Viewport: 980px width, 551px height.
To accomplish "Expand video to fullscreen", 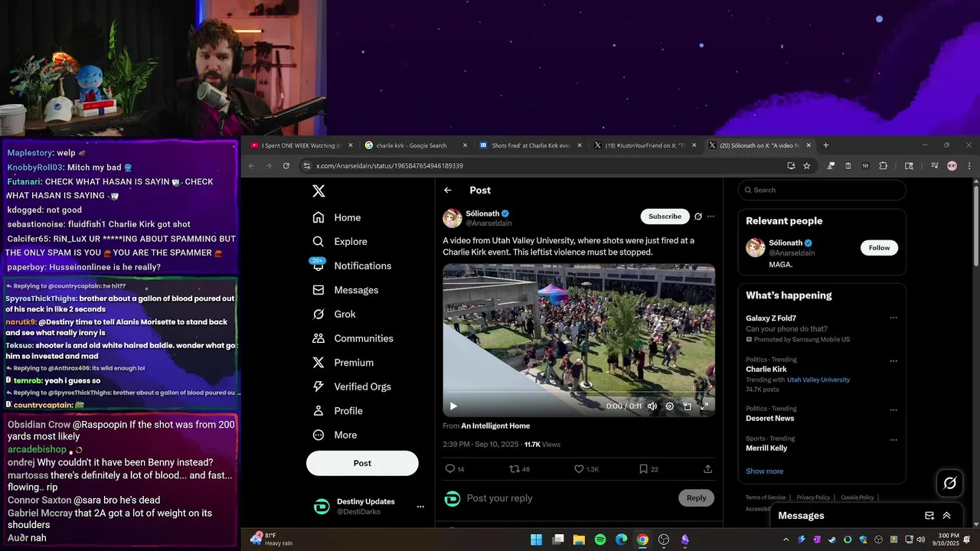I will click(704, 406).
